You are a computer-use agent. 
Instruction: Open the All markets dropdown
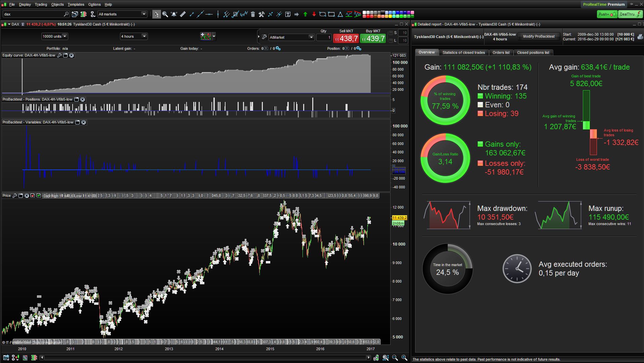(x=122, y=14)
